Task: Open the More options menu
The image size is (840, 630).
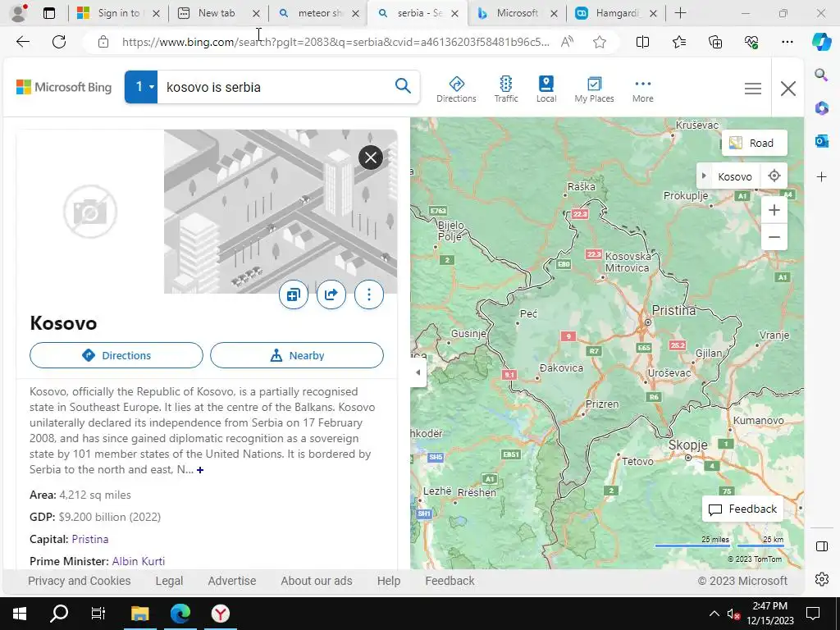Action: click(642, 89)
